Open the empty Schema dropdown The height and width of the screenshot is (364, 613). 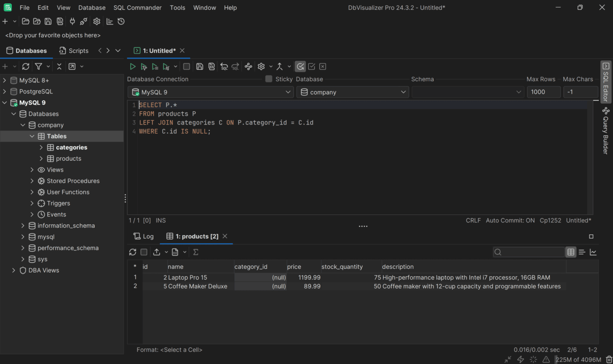click(468, 92)
